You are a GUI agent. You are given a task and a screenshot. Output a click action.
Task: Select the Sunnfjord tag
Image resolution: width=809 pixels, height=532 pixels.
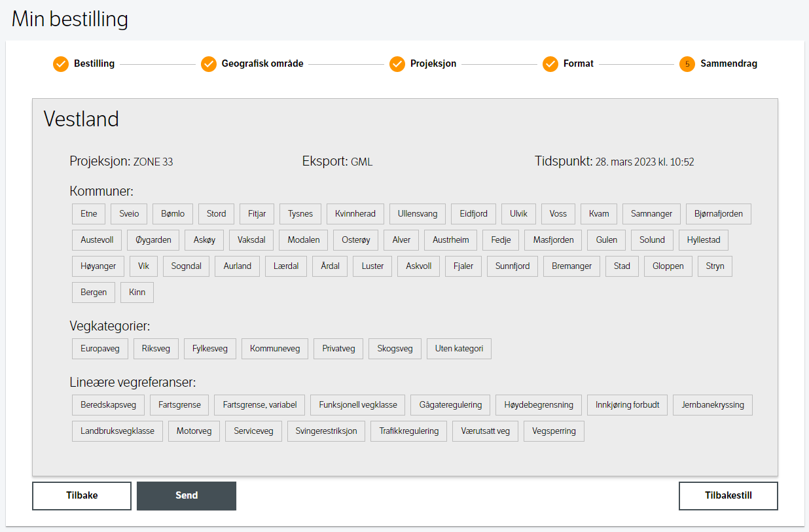click(x=512, y=266)
